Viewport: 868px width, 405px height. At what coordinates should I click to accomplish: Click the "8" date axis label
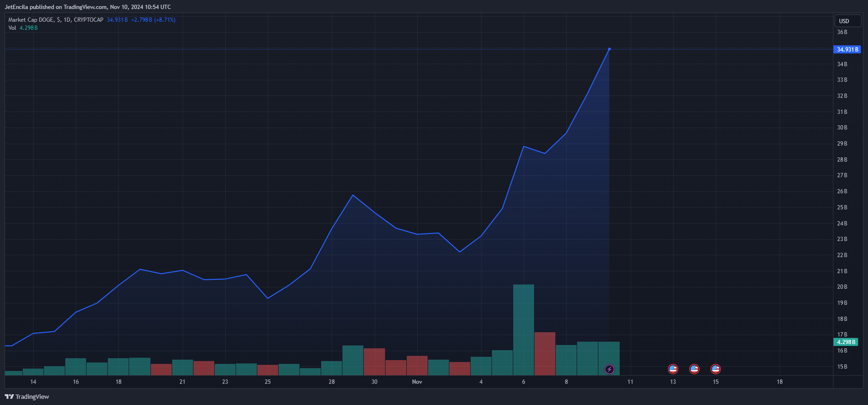(566, 382)
